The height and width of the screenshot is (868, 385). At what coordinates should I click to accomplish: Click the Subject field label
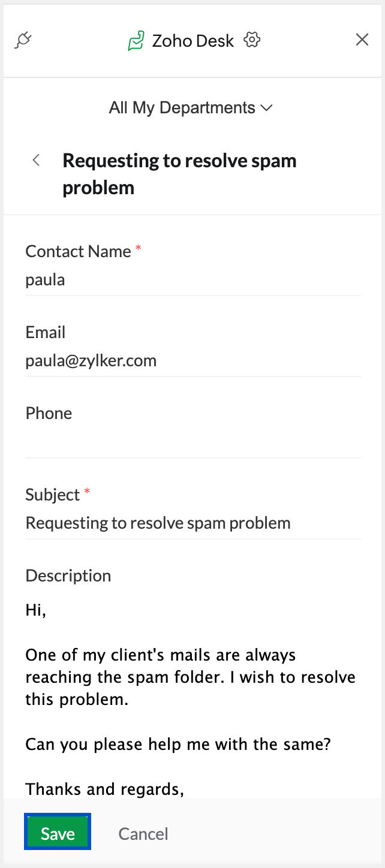(53, 495)
